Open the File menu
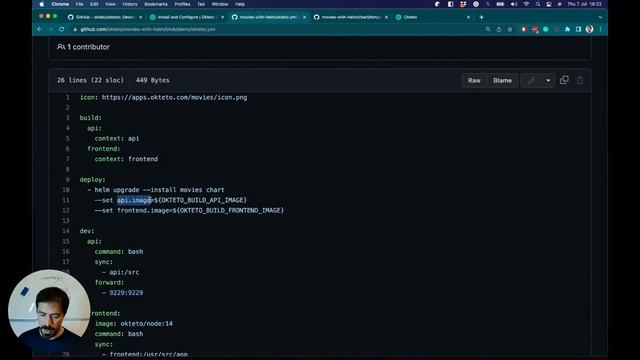Viewport: 640px width, 360px height. [79, 4]
